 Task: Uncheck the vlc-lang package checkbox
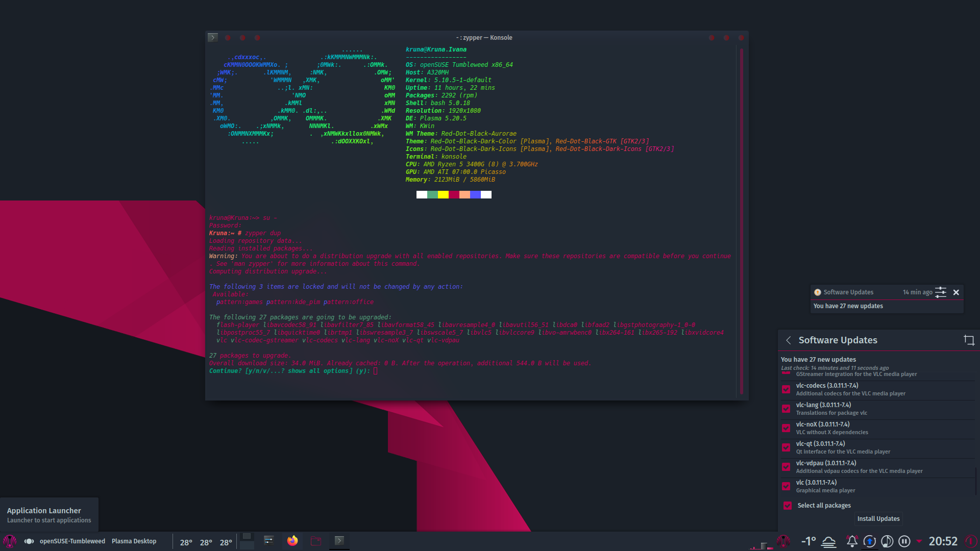click(x=786, y=409)
